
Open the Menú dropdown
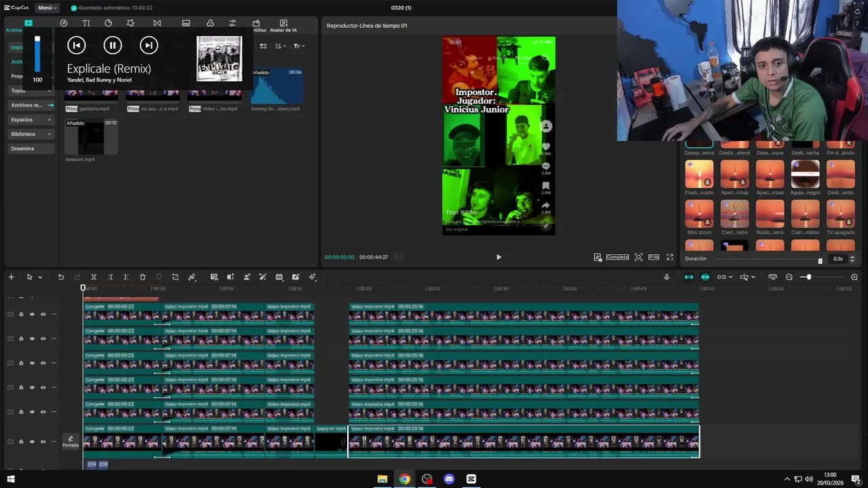(x=47, y=7)
